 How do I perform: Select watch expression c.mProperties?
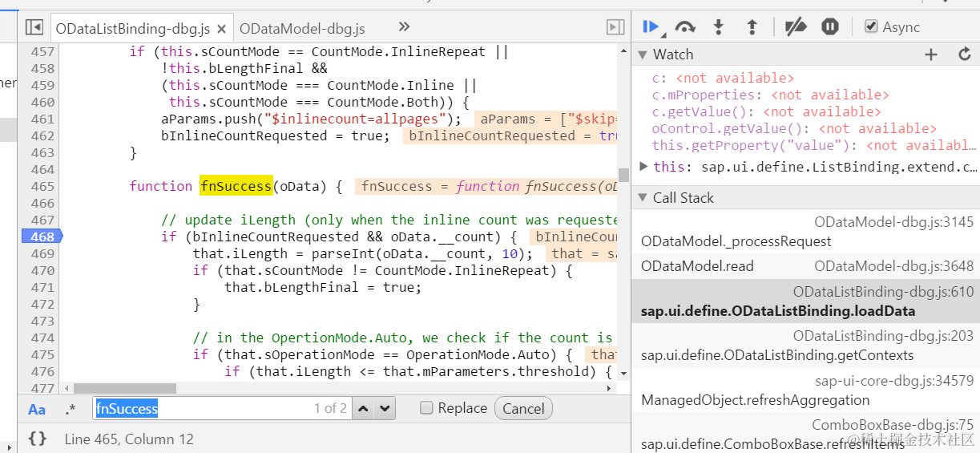tap(771, 95)
